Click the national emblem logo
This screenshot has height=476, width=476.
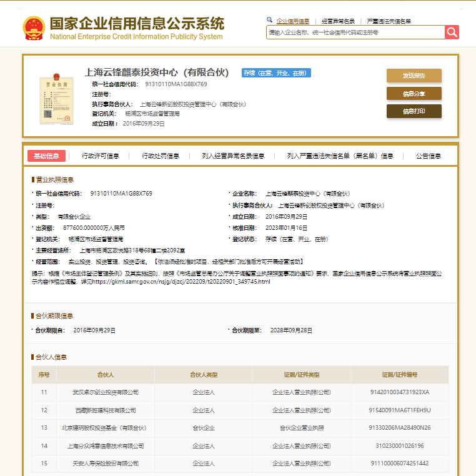coord(34,28)
